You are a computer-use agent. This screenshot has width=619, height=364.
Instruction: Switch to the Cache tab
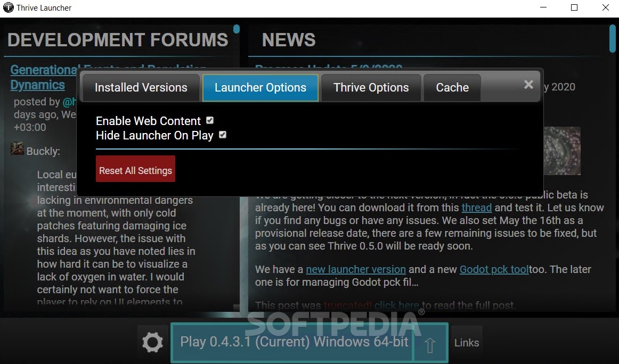click(x=452, y=88)
